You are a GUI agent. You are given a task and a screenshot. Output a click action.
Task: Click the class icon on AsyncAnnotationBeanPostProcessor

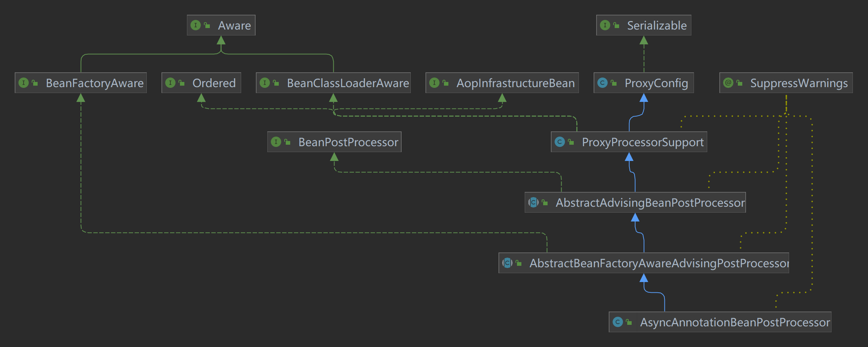coord(617,322)
